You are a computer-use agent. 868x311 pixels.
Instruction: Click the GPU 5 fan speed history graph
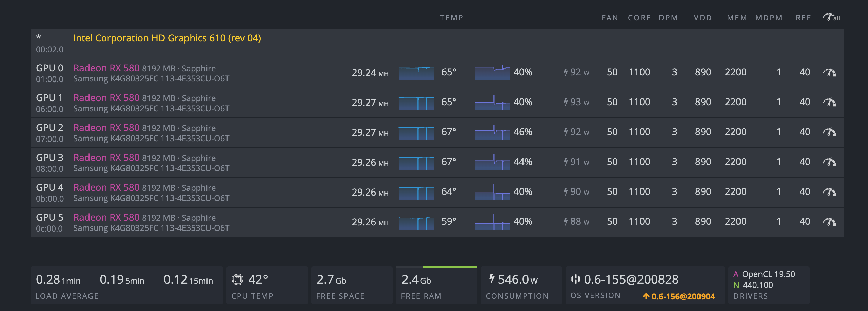point(492,222)
